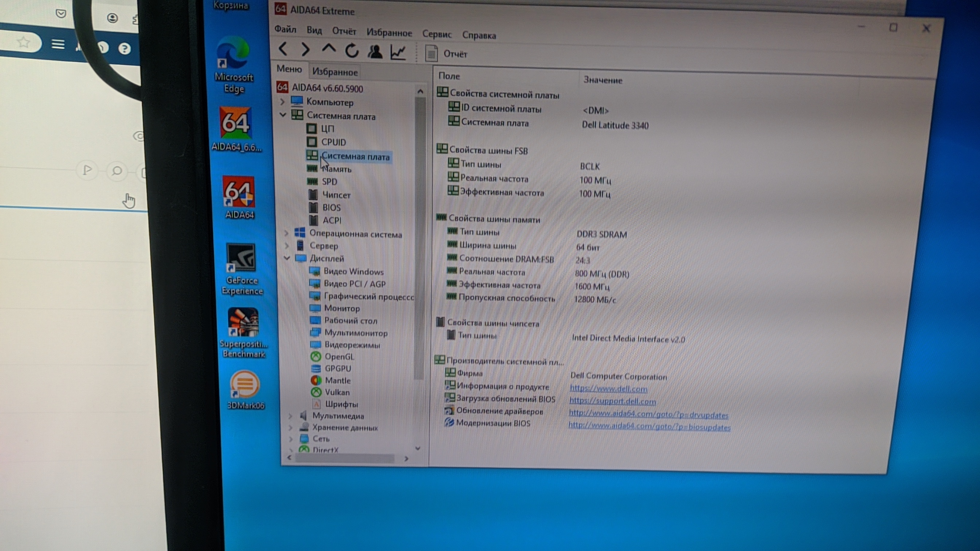Screen dimensions: 980x551
Task: Select CPUID in the tree
Action: click(326, 142)
